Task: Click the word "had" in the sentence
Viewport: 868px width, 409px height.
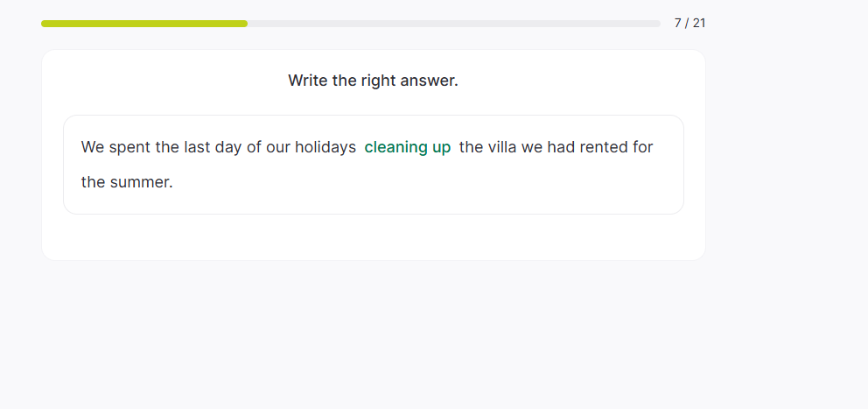Action: tap(561, 147)
